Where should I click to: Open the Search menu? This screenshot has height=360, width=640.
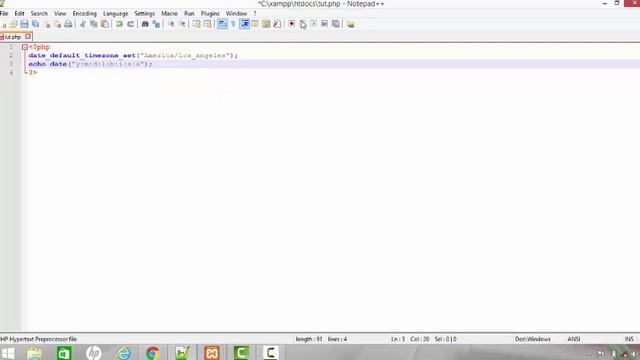(x=39, y=13)
